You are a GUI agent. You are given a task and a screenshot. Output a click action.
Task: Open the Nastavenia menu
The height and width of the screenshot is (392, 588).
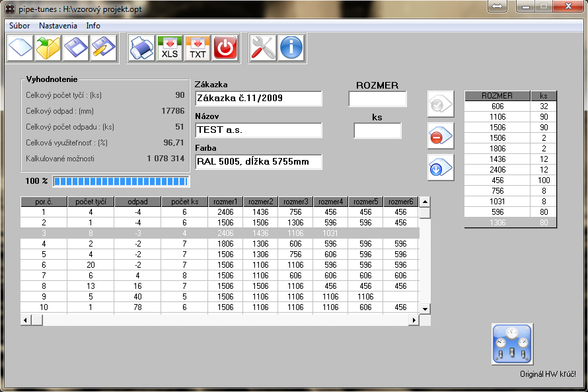click(57, 26)
